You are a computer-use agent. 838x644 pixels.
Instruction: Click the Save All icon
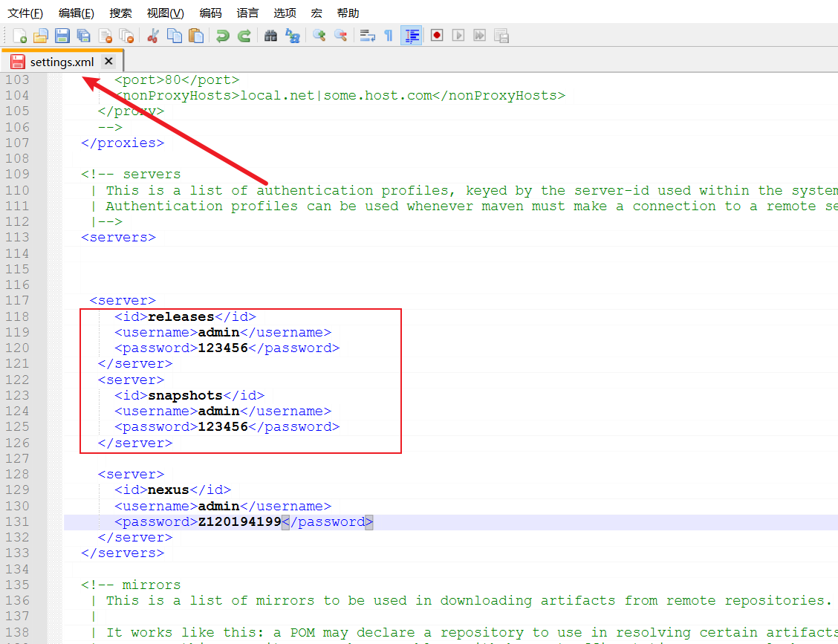84,36
